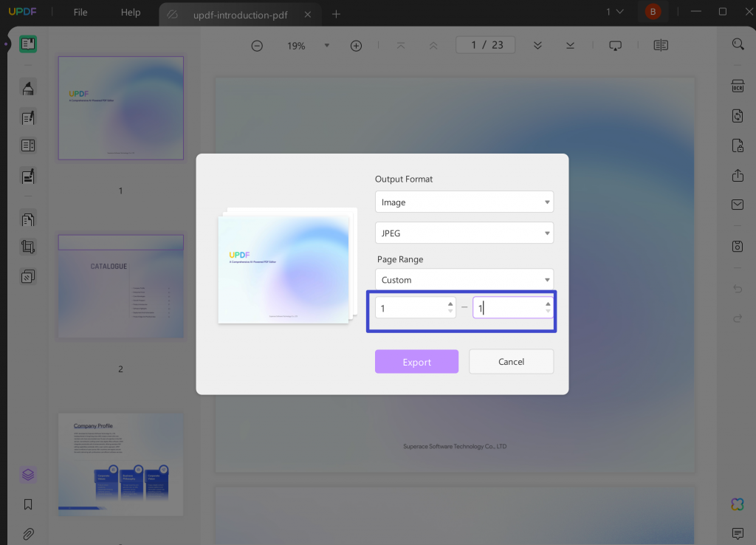Viewport: 756px width, 545px height.
Task: Click the Save file icon
Action: 738,246
